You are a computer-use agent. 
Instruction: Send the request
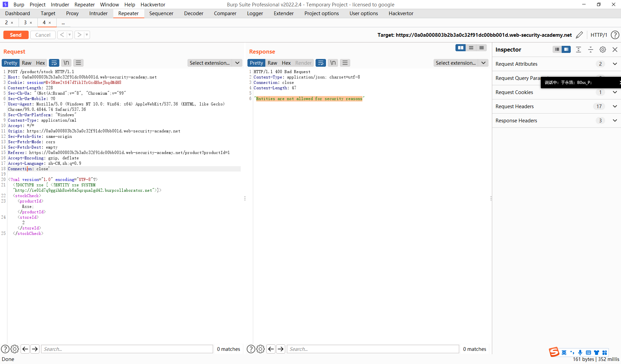[x=16, y=35]
